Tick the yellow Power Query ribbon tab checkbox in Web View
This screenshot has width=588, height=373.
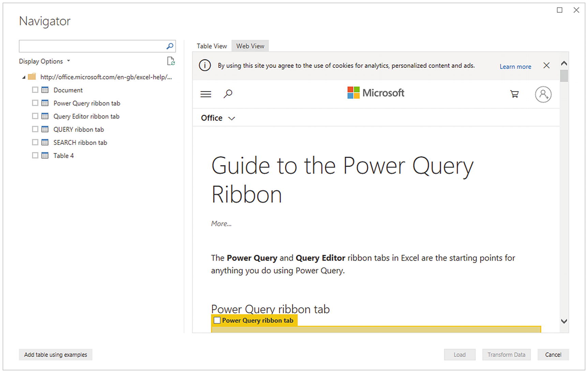point(217,320)
